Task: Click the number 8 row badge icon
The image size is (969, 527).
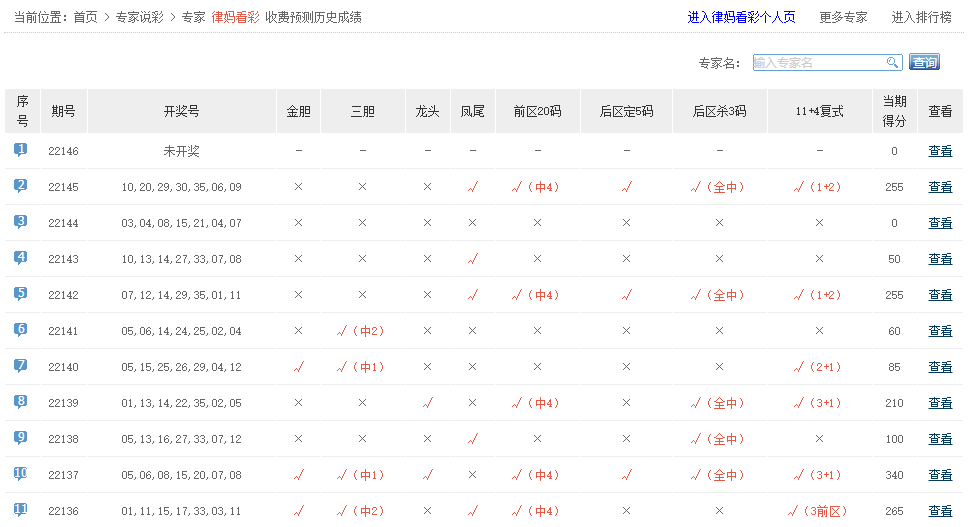Action: coord(21,402)
